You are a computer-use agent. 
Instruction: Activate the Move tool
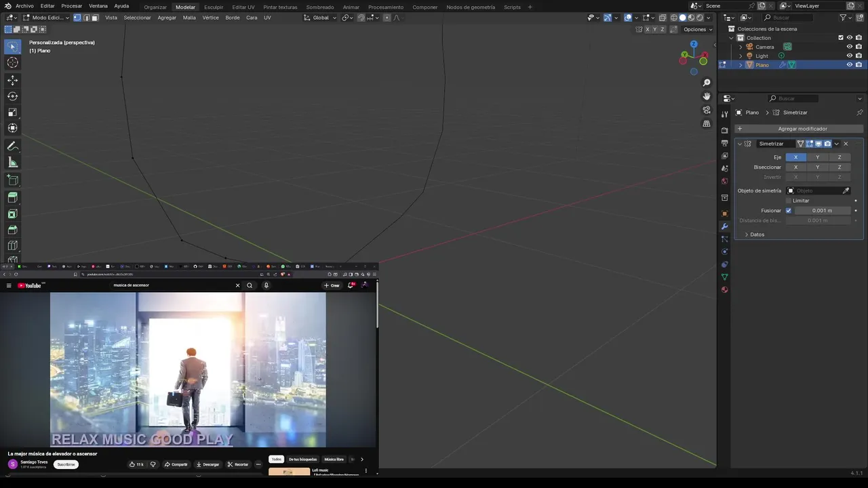click(12, 80)
